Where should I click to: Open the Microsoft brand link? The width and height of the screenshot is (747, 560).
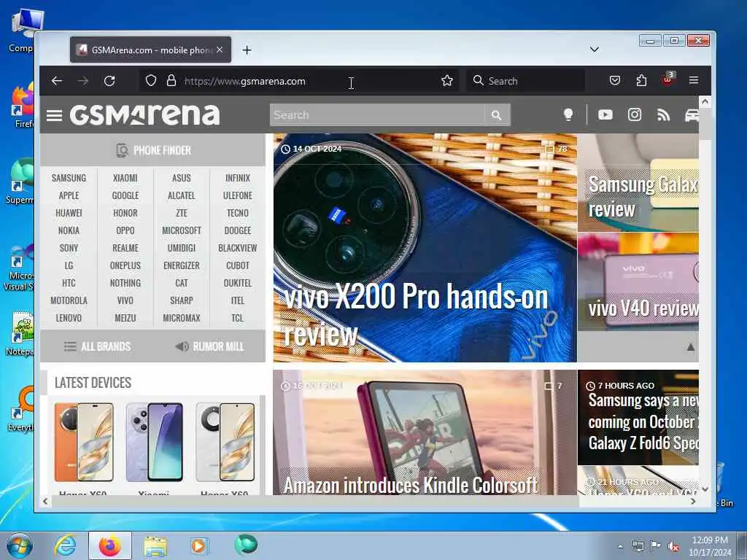click(182, 230)
